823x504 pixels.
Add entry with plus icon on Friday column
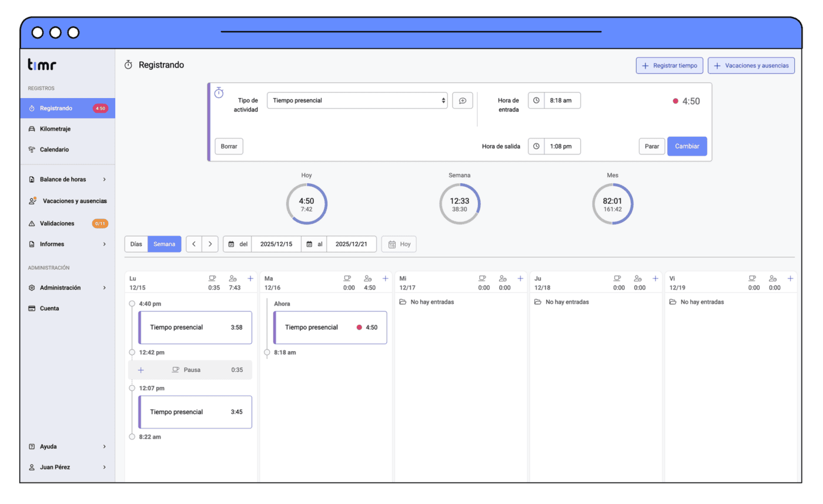pos(790,278)
